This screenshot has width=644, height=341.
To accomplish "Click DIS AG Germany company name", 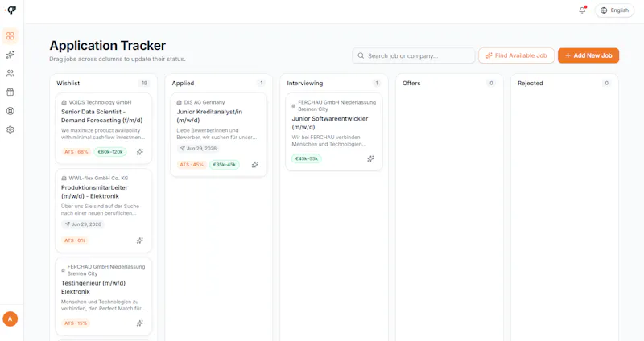I will click(x=204, y=102).
